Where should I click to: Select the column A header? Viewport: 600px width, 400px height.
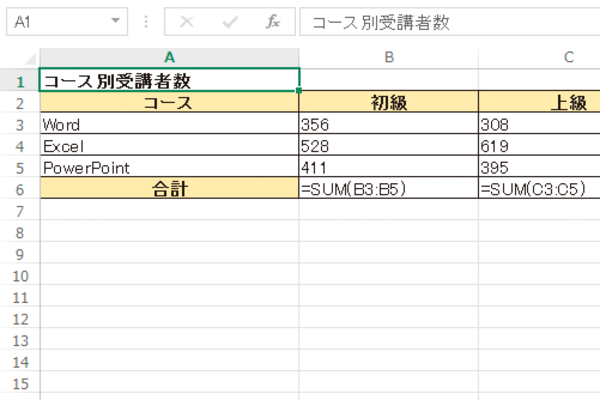pos(169,58)
